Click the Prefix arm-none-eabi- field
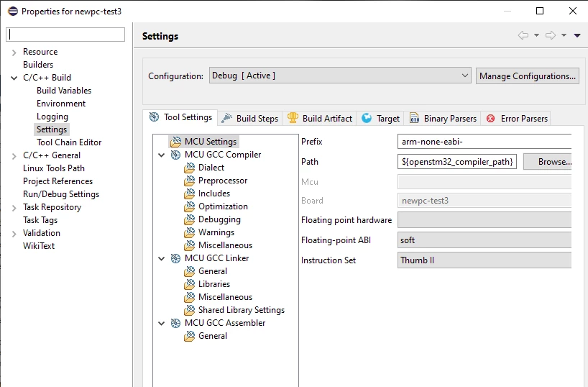The height and width of the screenshot is (387, 588). pos(484,142)
